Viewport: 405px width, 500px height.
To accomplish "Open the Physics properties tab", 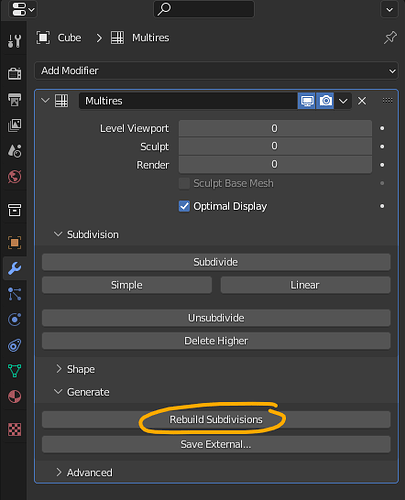I will [x=14, y=320].
